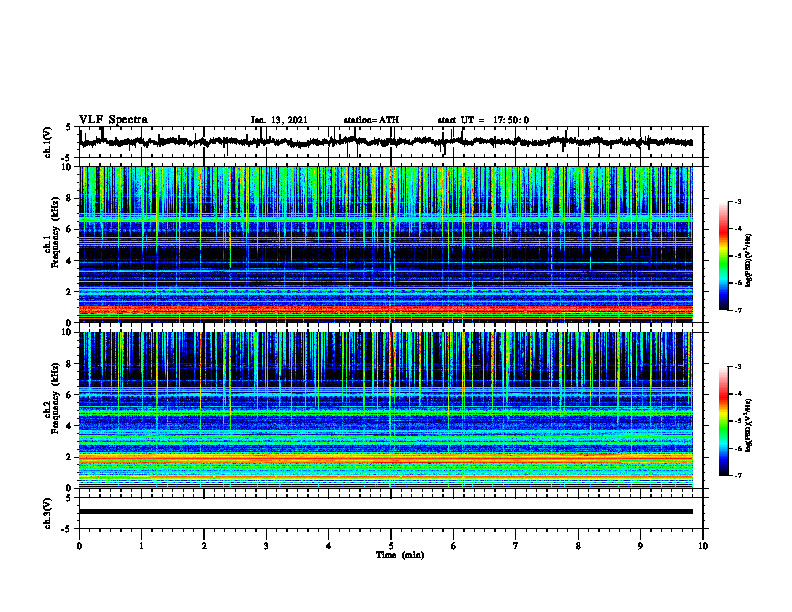
Task: Click the ch.2 spectrogram color scale bar
Action: coord(724,421)
